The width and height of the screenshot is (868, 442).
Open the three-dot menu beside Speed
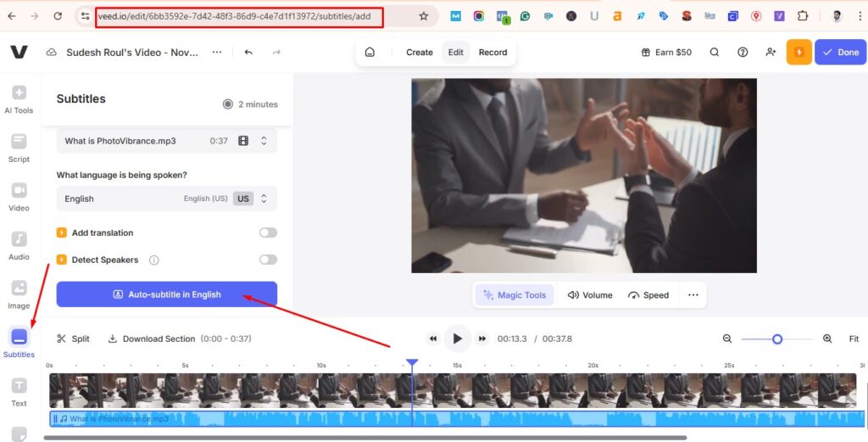(693, 295)
